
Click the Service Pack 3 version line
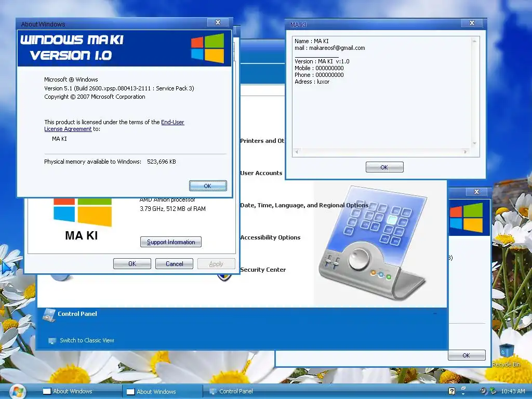[x=119, y=88]
